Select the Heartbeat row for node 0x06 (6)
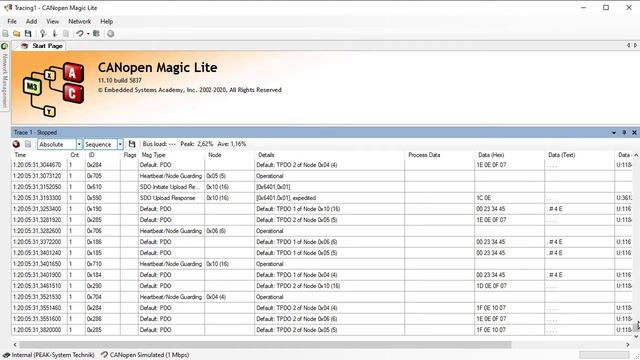Image resolution: width=640 pixels, height=360 pixels. pos(322,231)
